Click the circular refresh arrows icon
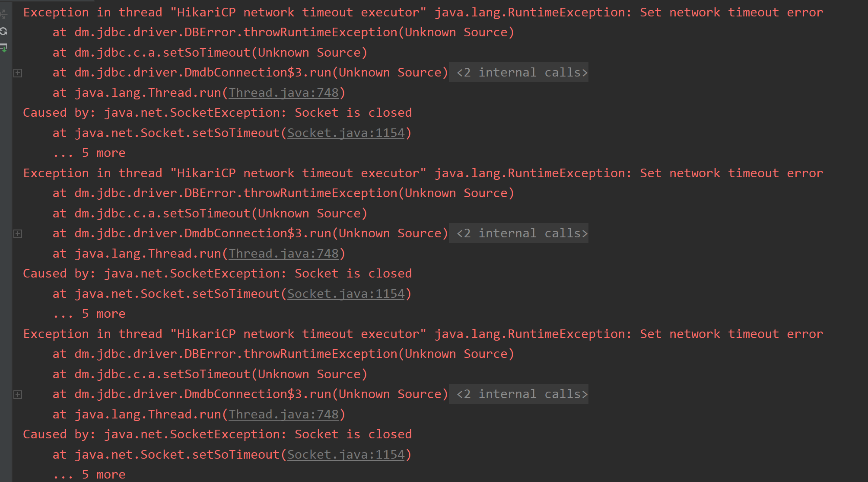 [x=4, y=31]
